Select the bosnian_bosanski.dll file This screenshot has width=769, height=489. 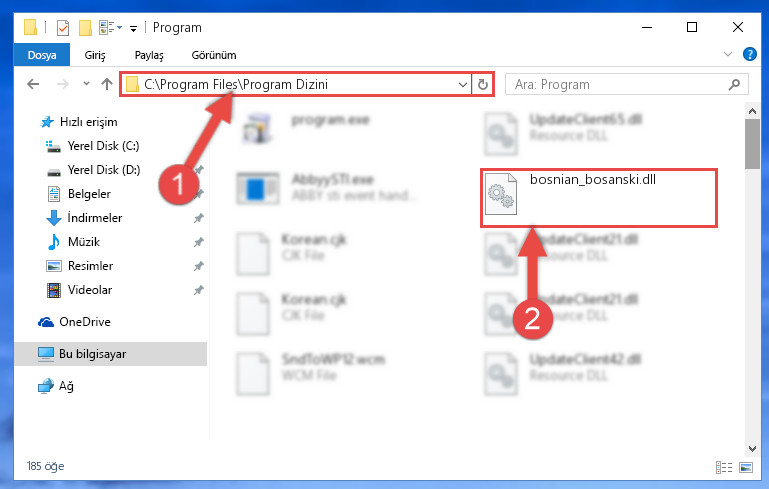click(x=598, y=198)
